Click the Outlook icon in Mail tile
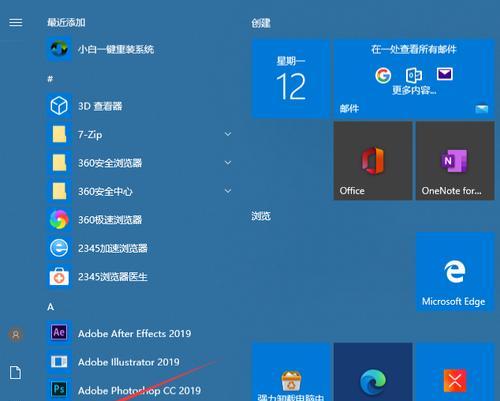500x401 pixels. [414, 75]
